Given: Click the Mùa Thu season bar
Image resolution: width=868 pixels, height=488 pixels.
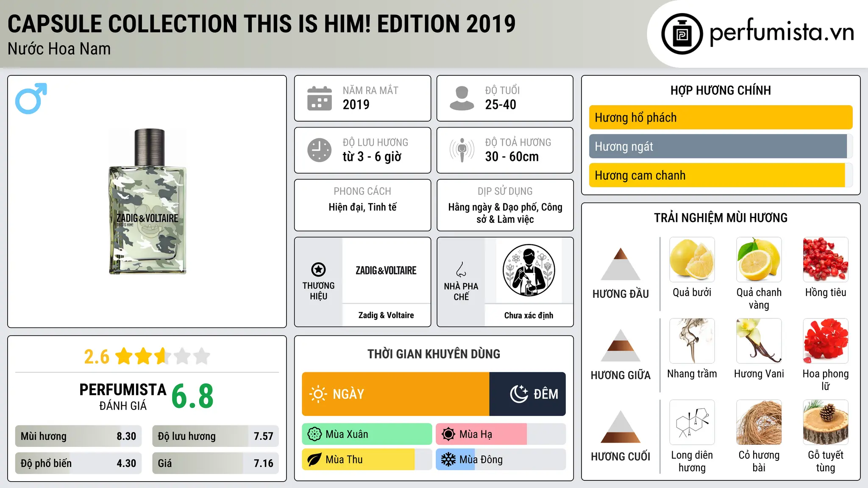Looking at the screenshot, I should 367,460.
